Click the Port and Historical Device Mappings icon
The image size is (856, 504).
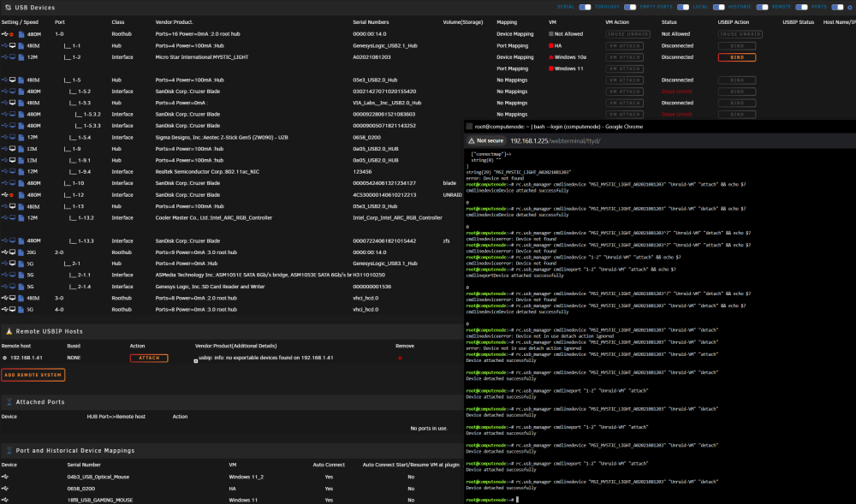pyautogui.click(x=9, y=451)
